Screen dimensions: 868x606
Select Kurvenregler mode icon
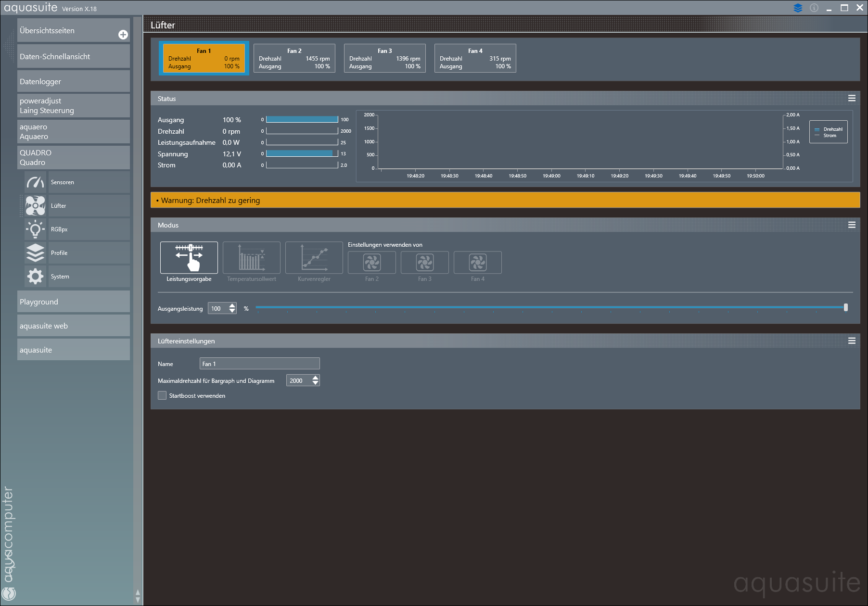[x=314, y=258]
